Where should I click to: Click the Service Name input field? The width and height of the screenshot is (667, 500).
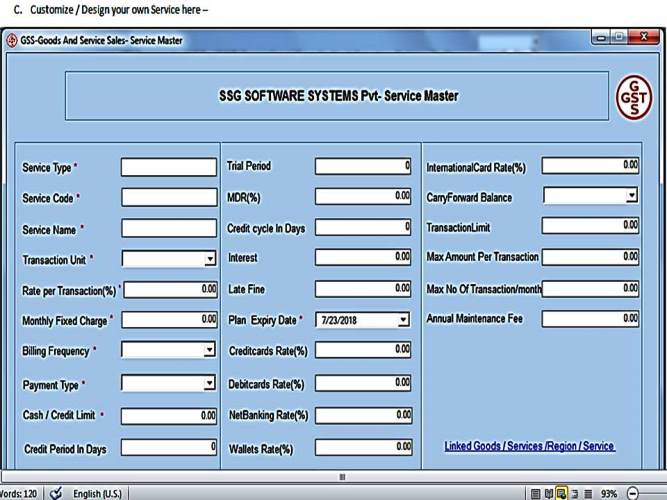169,228
